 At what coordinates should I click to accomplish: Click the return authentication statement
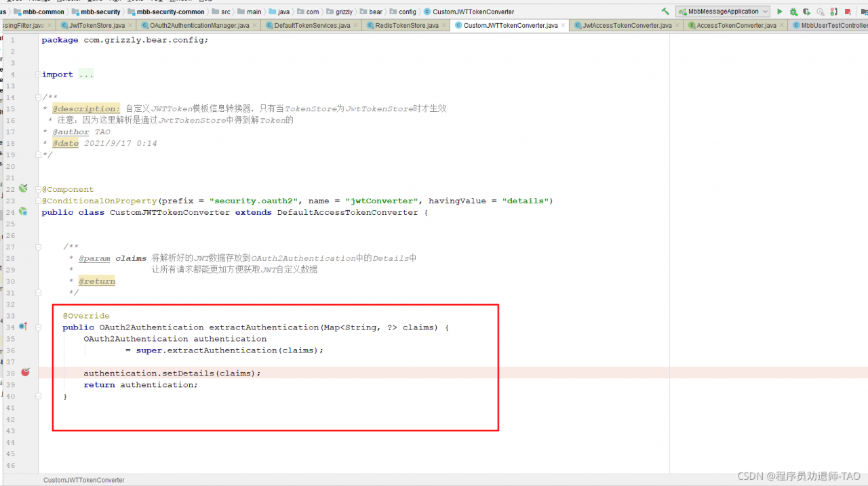pyautogui.click(x=141, y=385)
